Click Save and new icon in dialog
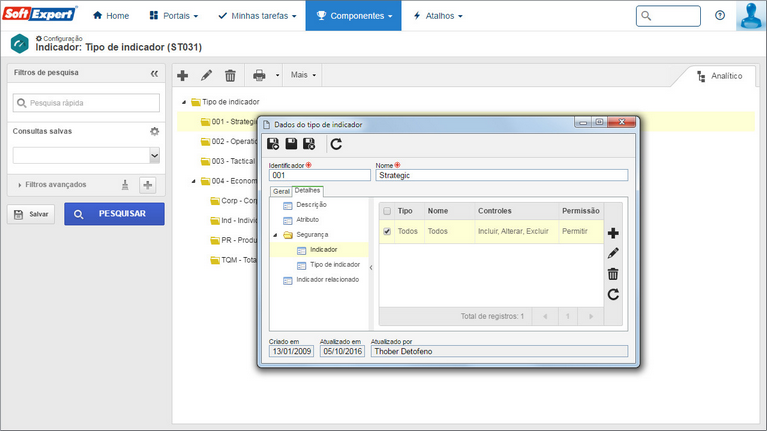767x431 pixels. [x=273, y=144]
